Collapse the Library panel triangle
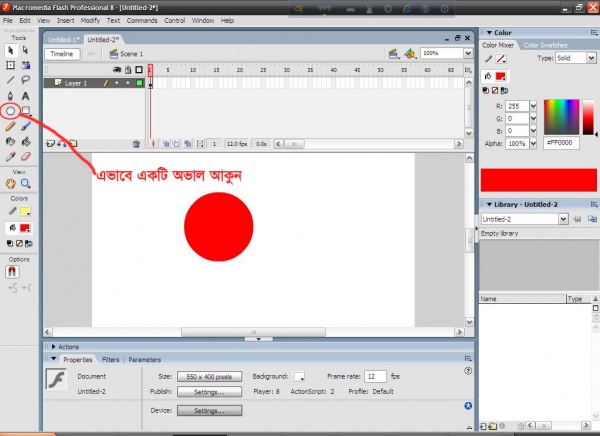 pos(489,204)
